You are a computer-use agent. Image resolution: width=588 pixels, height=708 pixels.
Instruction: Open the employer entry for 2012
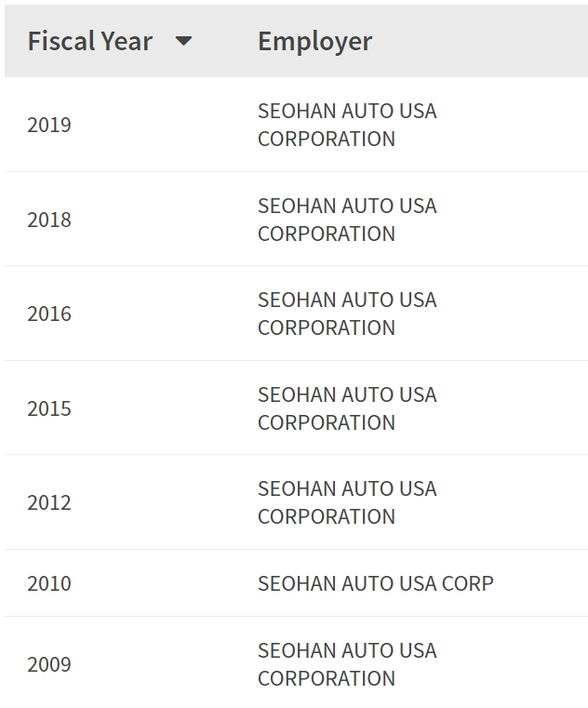[x=347, y=502]
